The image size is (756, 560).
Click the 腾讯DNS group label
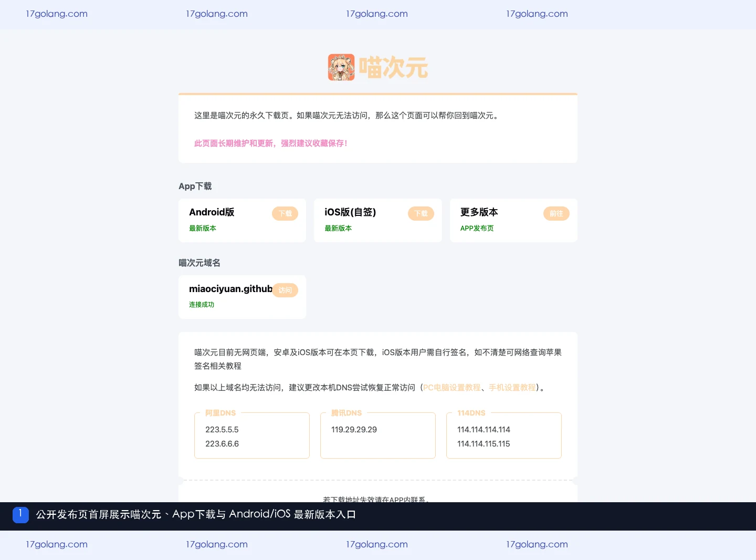click(x=346, y=413)
